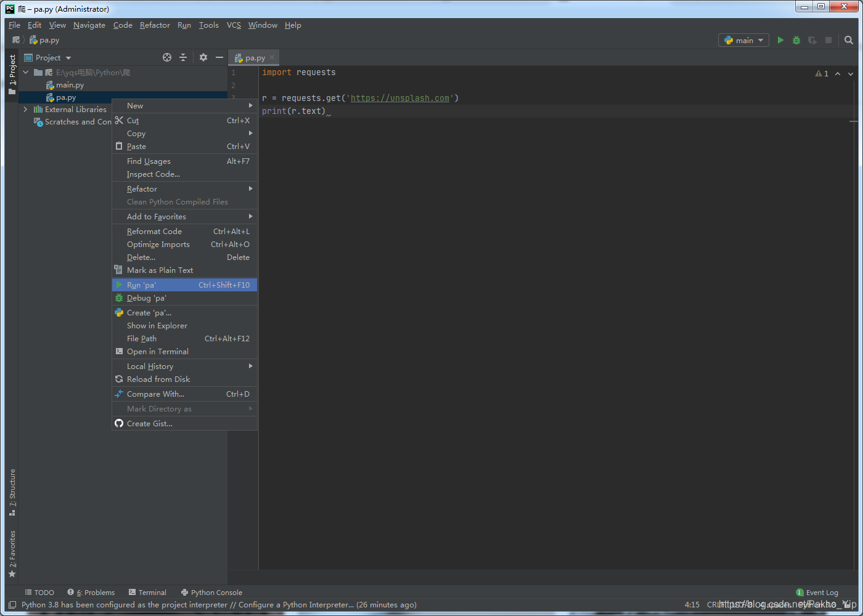The height and width of the screenshot is (616, 863).
Task: Open the Event Log
Action: pyautogui.click(x=817, y=593)
